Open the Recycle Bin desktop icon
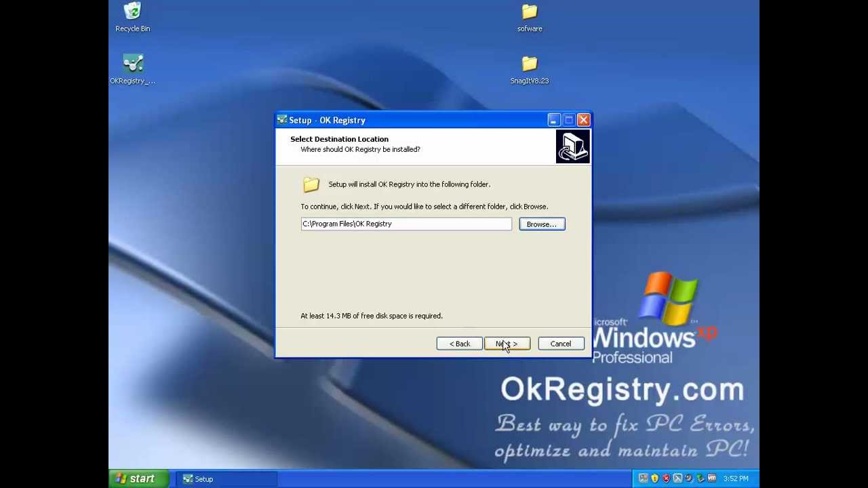Screen dimensions: 868x488 133,18
